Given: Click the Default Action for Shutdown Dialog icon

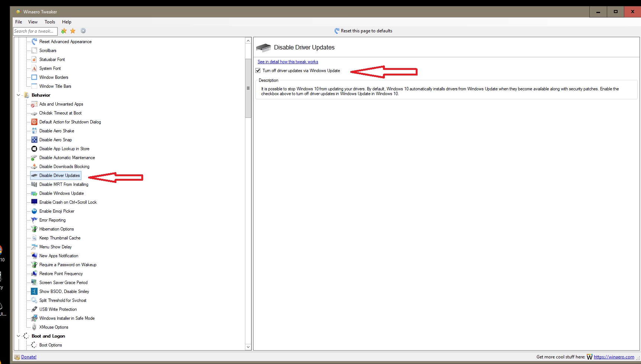Looking at the screenshot, I should click(x=34, y=122).
